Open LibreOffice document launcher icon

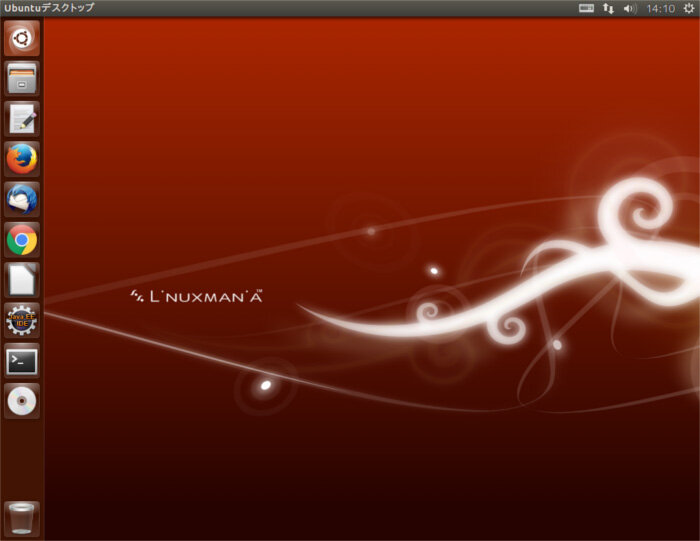click(x=22, y=280)
